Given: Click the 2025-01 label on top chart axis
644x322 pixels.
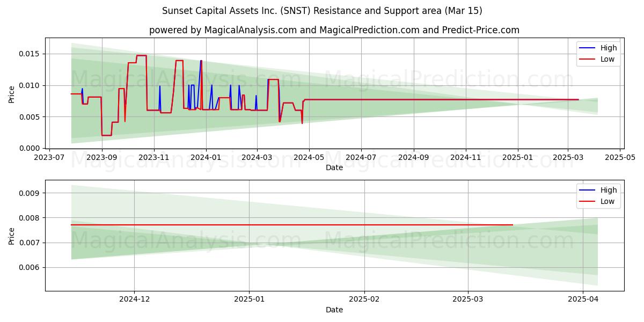Looking at the screenshot, I should 518,158.
